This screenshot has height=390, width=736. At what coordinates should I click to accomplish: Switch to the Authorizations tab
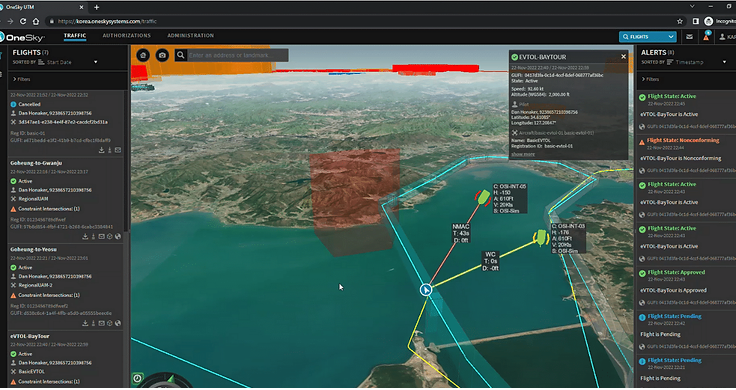pyautogui.click(x=127, y=36)
